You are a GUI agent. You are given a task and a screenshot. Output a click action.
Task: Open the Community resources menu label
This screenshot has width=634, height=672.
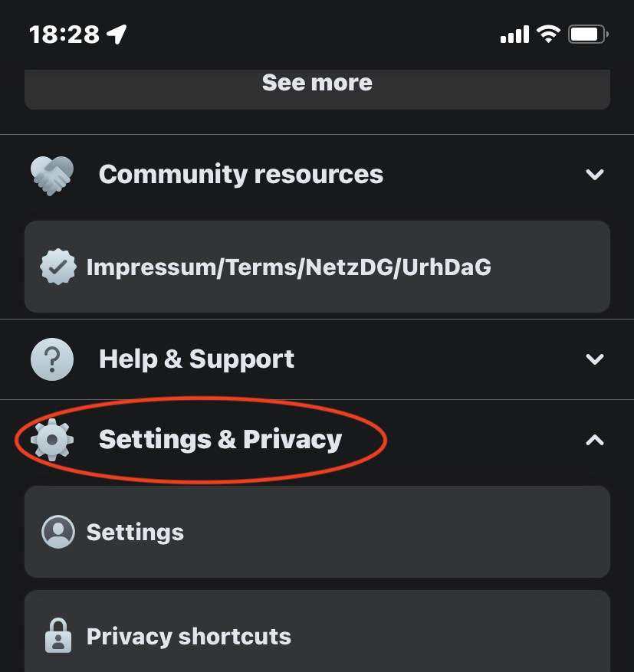coord(241,175)
